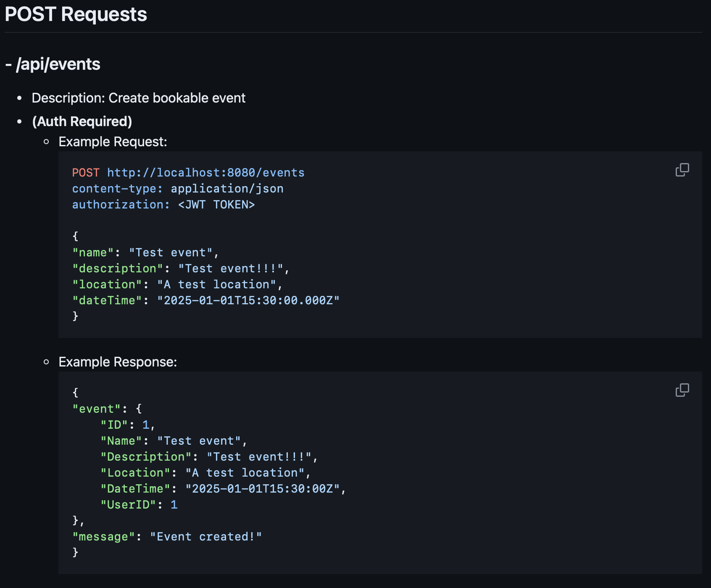711x588 pixels.
Task: Click the "UserID": 1 response line
Action: [x=139, y=505]
